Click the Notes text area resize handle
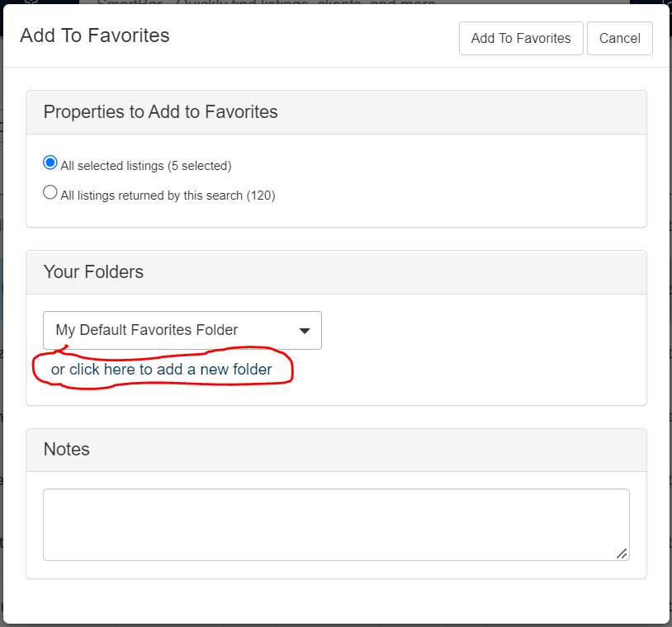This screenshot has width=672, height=627. (x=622, y=554)
